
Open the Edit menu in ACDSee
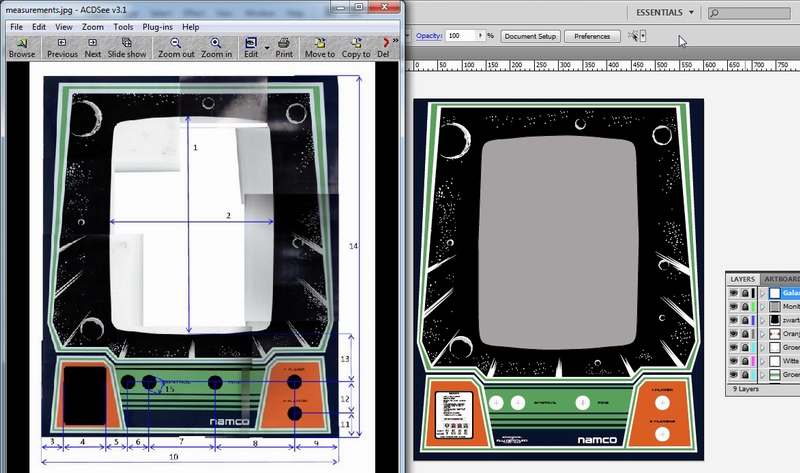[39, 27]
